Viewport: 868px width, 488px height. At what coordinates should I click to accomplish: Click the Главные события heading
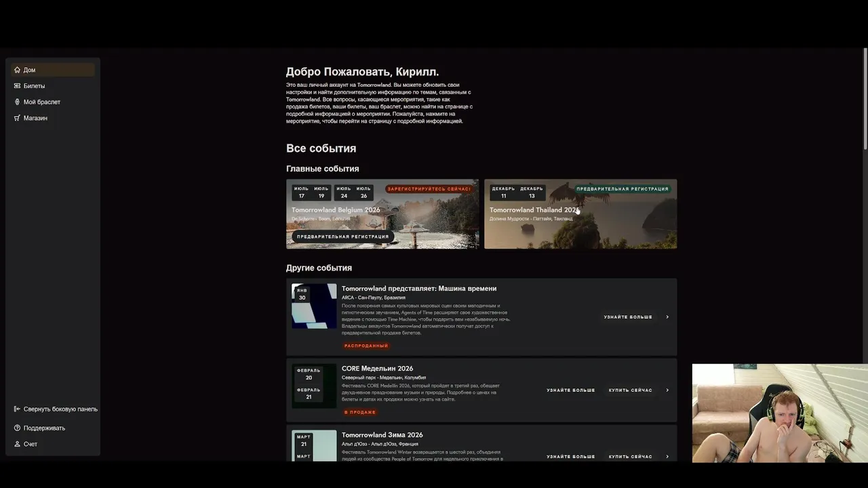[323, 169]
